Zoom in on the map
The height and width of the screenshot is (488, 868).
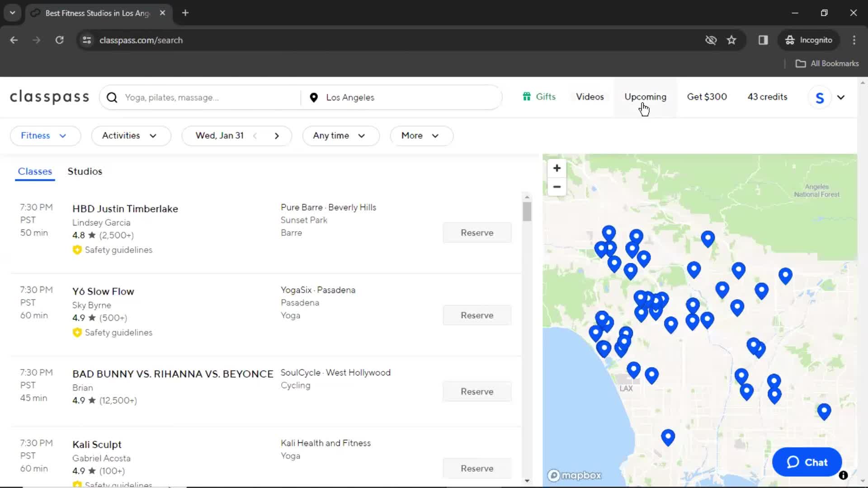[557, 168]
